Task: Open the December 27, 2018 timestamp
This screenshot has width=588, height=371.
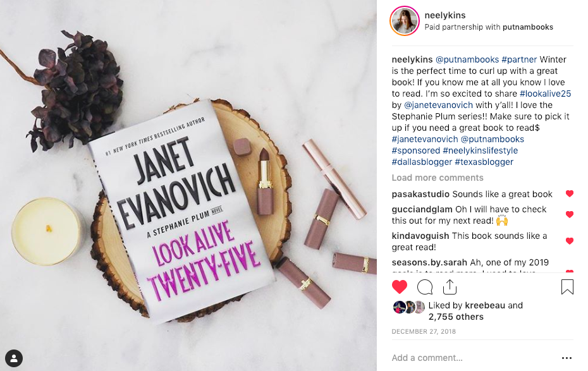Action: (x=424, y=332)
